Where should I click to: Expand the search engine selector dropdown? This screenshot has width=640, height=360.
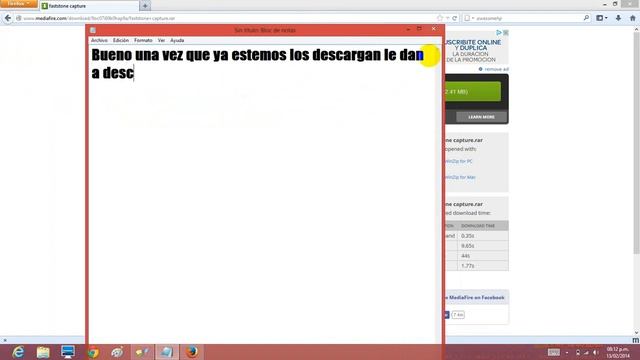[469, 18]
